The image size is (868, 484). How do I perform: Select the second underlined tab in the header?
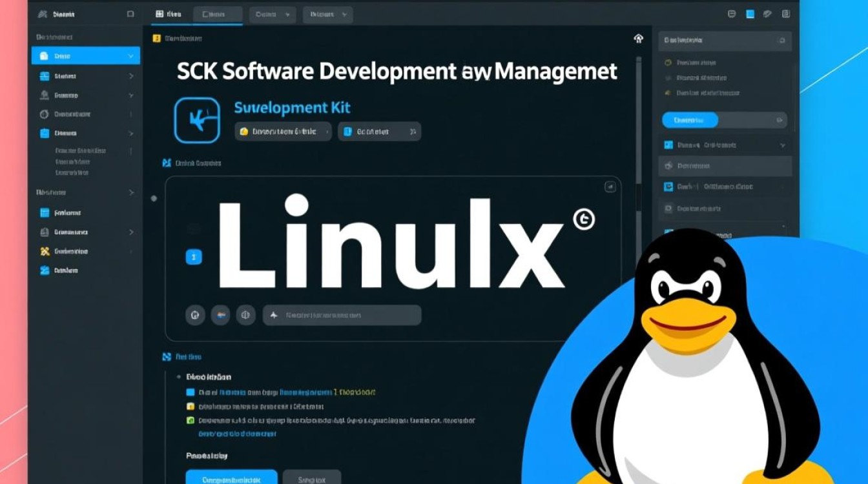pyautogui.click(x=218, y=14)
